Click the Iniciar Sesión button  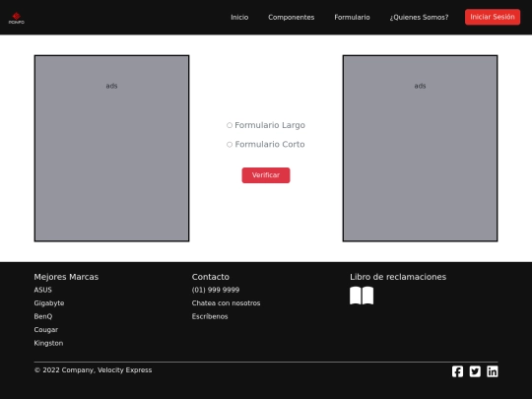click(493, 17)
